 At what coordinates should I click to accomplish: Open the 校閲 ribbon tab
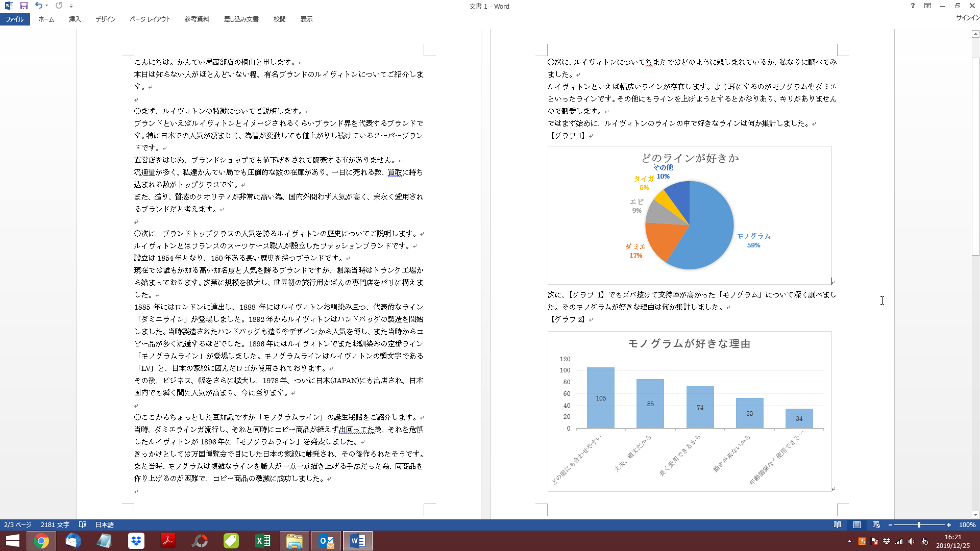click(279, 19)
